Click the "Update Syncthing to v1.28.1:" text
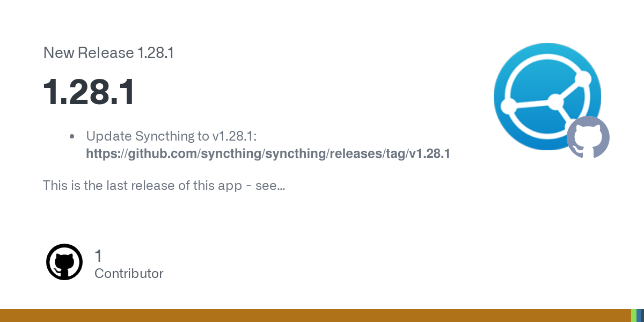The width and height of the screenshot is (644, 322). point(172,136)
